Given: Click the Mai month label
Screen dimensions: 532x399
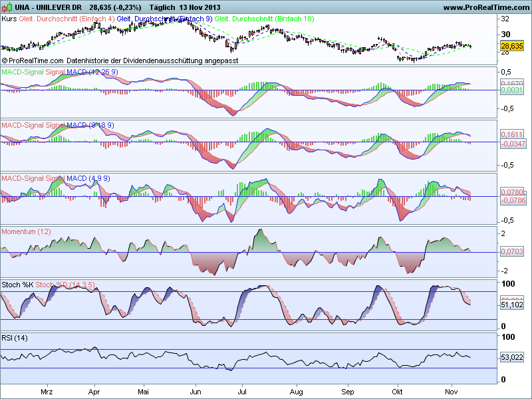Looking at the screenshot, I should tap(143, 392).
